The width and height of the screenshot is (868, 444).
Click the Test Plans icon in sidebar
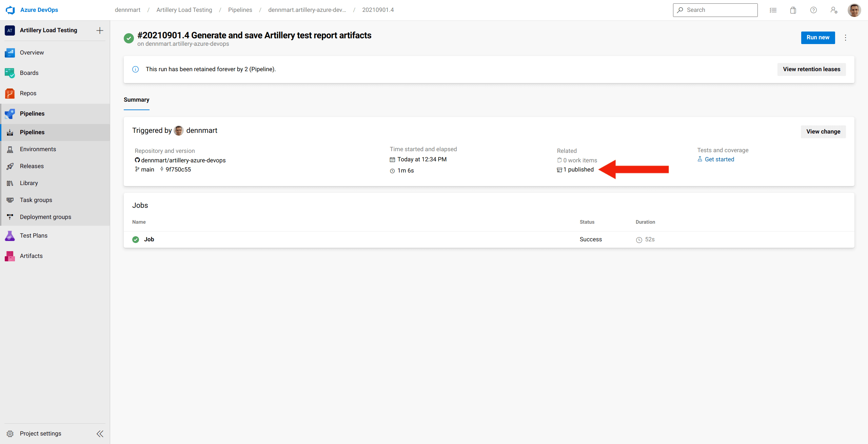coord(9,235)
